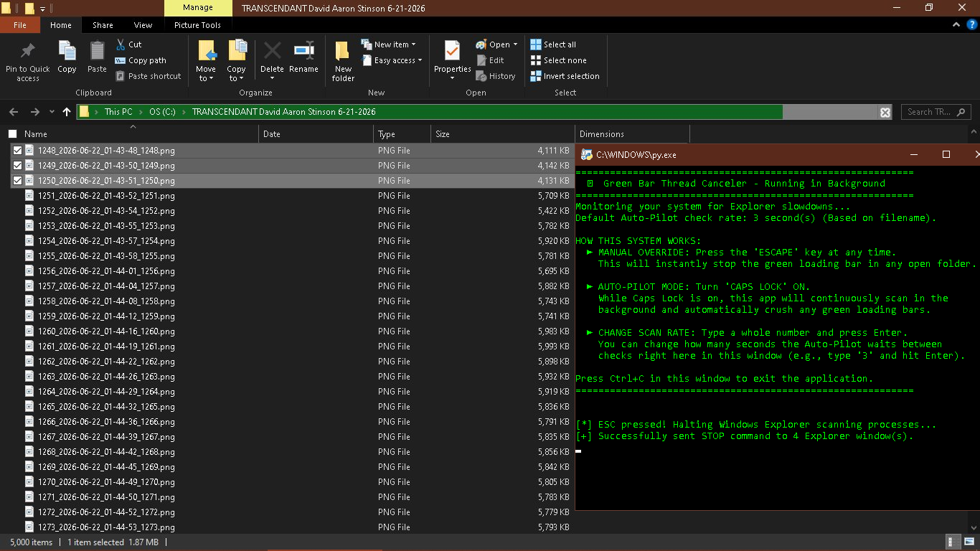Click Select none in ribbon
The height and width of the screenshot is (551, 980).
[558, 60]
